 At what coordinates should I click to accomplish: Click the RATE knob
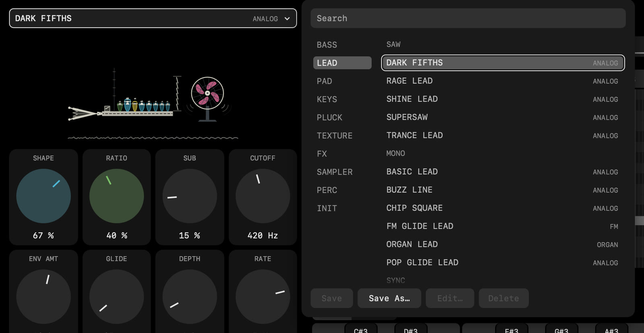tap(263, 297)
